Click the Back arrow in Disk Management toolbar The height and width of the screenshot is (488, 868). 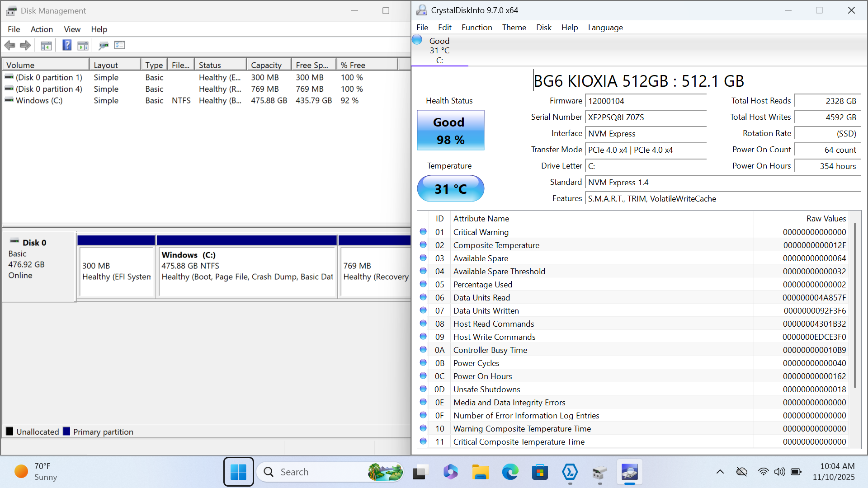tap(9, 45)
